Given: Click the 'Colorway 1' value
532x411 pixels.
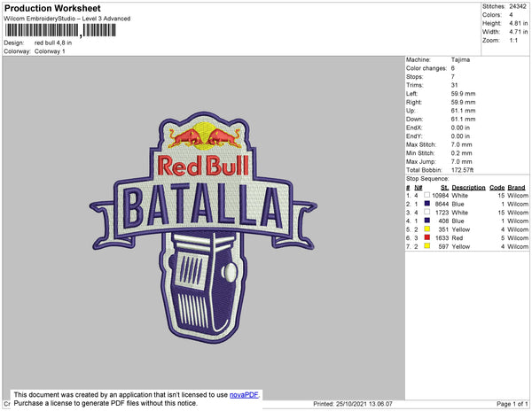Looking at the screenshot, I should click(x=50, y=51).
